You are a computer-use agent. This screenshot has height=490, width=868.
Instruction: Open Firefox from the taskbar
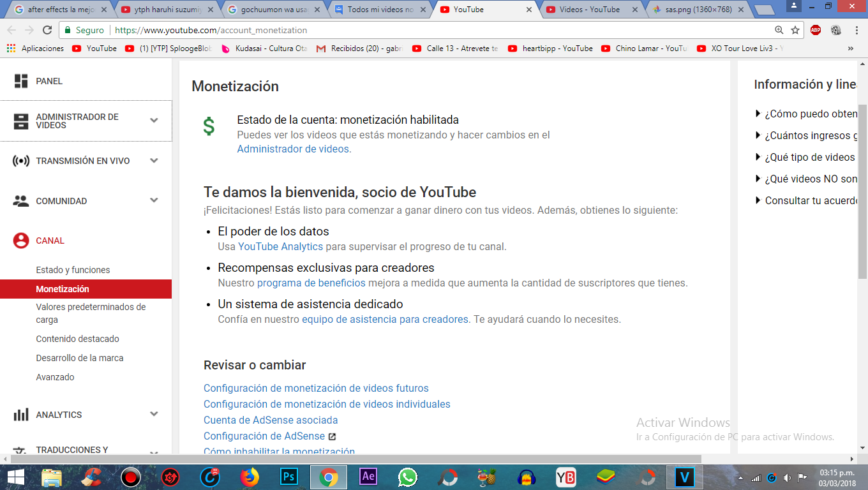click(250, 477)
